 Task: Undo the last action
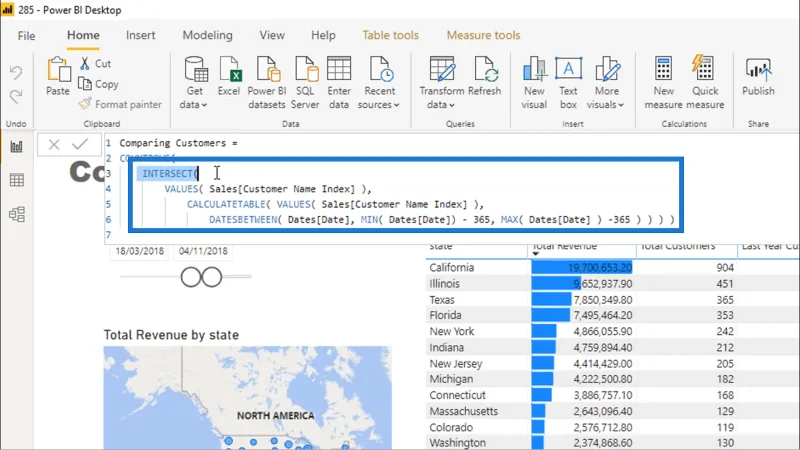[16, 72]
